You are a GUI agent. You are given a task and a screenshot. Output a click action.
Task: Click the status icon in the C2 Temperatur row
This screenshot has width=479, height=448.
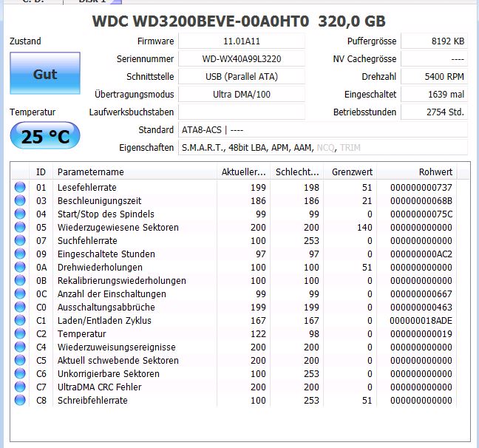pos(20,333)
